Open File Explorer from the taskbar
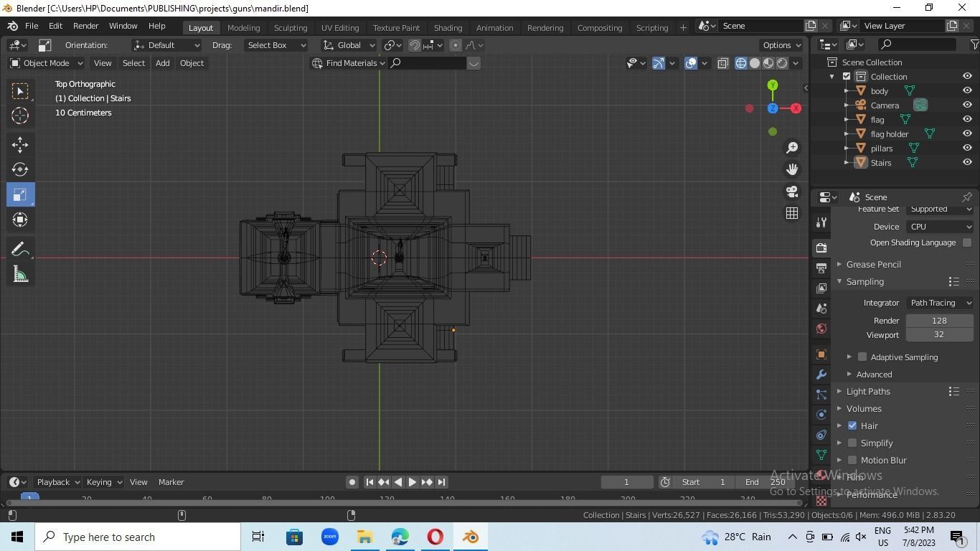980x551 pixels. click(x=364, y=537)
